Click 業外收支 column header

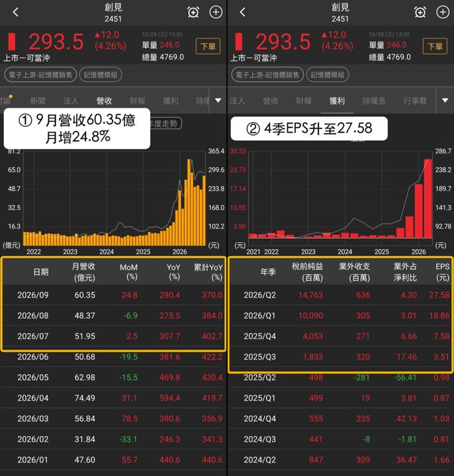point(354,272)
